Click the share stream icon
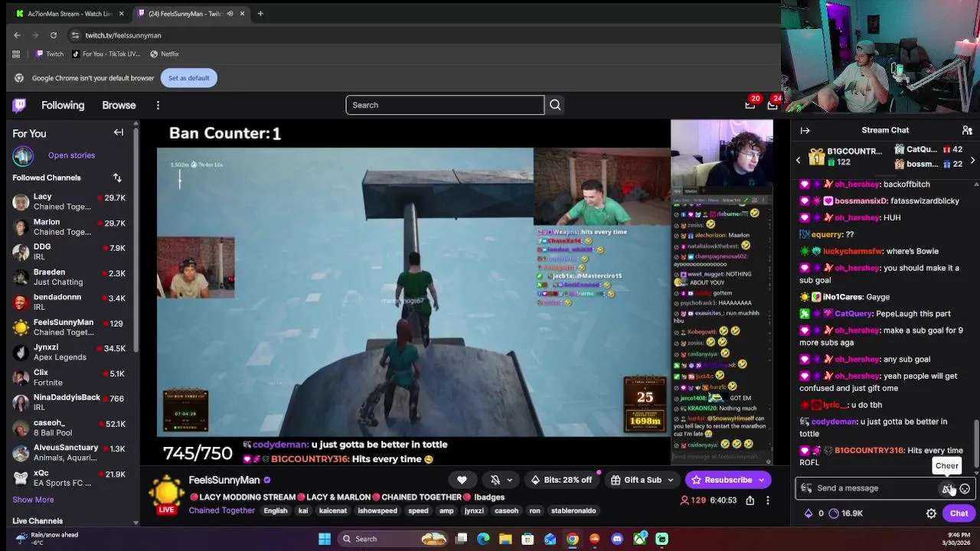The height and width of the screenshot is (551, 980). (750, 500)
